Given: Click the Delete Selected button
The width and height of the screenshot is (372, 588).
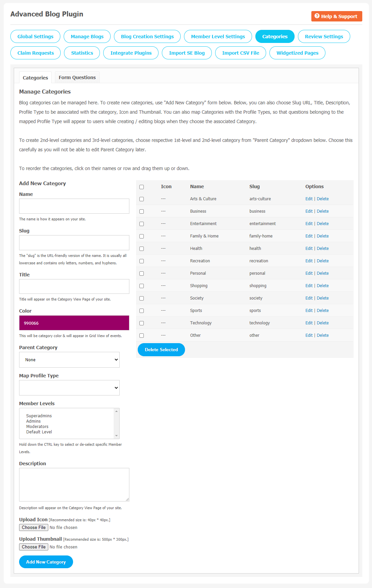Looking at the screenshot, I should click(161, 350).
